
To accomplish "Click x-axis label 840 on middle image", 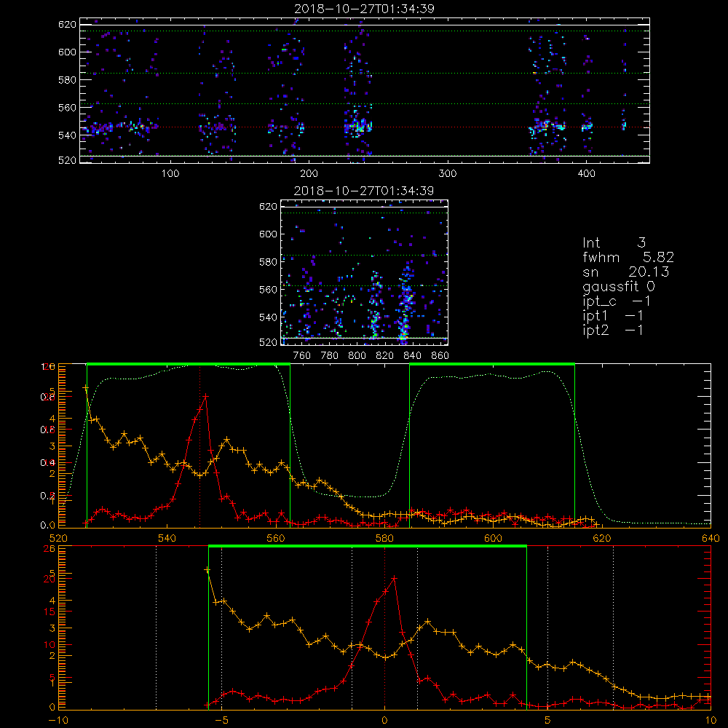I will (x=412, y=356).
